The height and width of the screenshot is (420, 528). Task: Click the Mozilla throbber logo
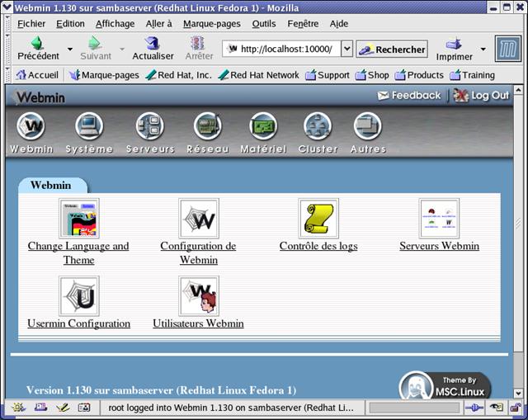[x=508, y=50]
